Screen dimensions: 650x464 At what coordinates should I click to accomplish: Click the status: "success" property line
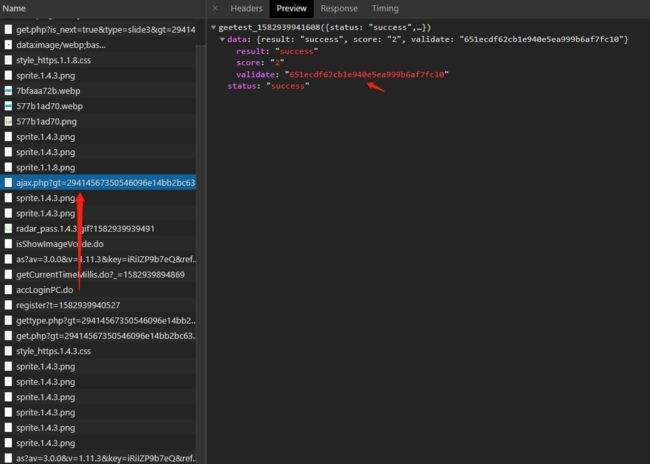coord(268,86)
